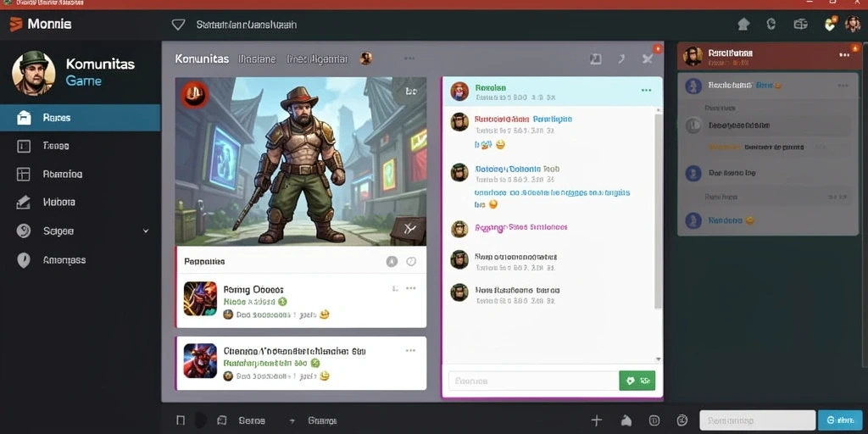Open the ellipsis menu on the first game card
This screenshot has height=434, width=868.
point(411,288)
